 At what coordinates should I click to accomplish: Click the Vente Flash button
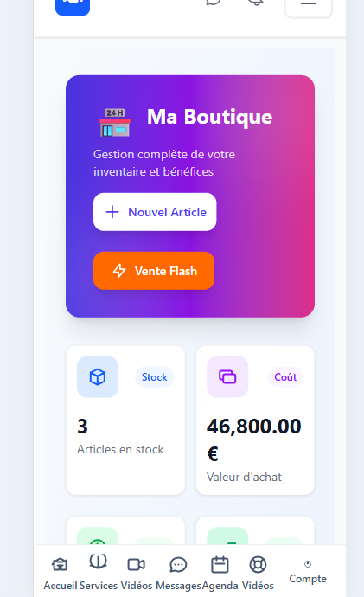coord(154,271)
